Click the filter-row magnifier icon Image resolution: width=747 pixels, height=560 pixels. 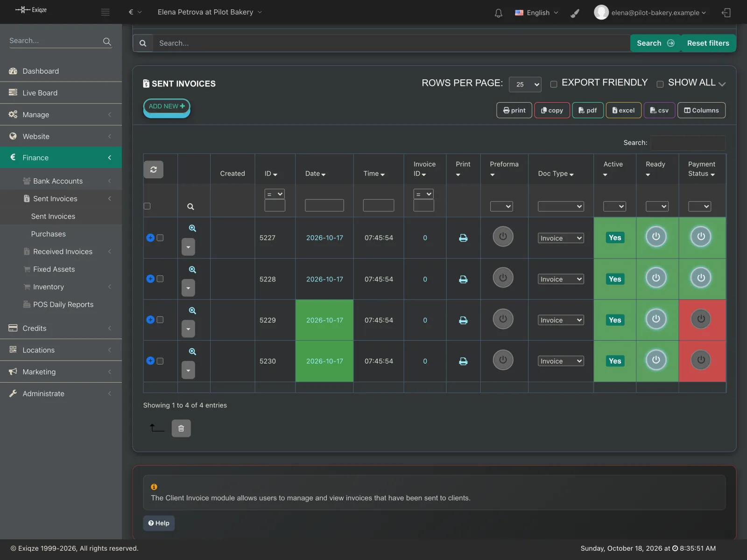click(x=190, y=206)
